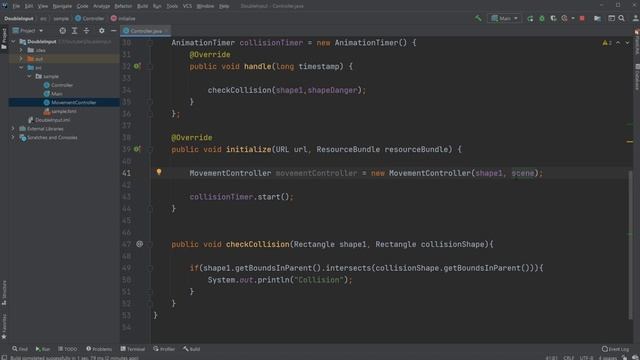Open the Main run configuration dropdown

point(504,18)
